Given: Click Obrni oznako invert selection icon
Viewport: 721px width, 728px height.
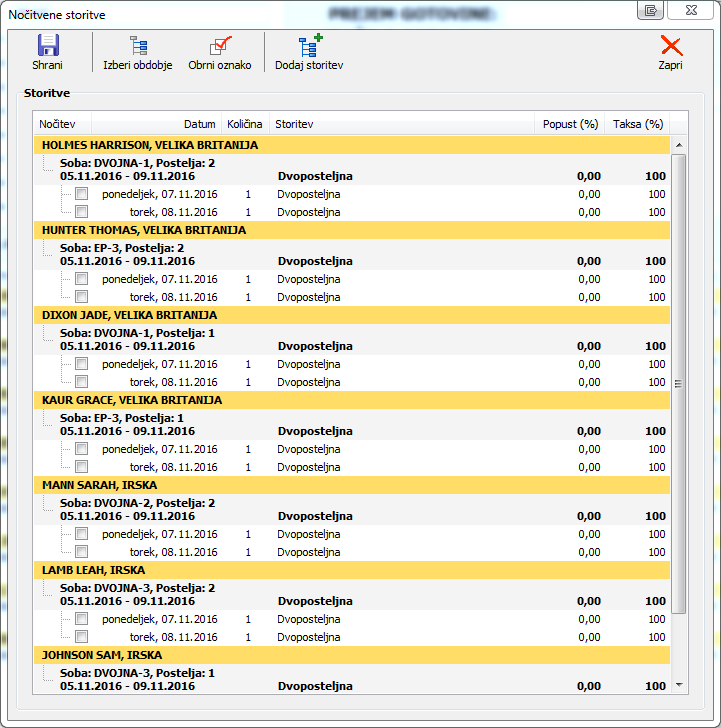Looking at the screenshot, I should coord(219,47).
